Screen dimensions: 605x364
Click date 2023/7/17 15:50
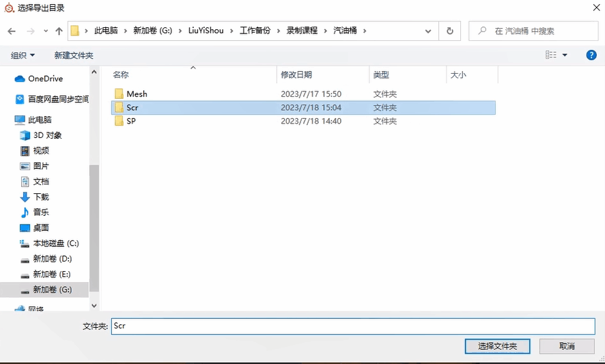(x=311, y=94)
